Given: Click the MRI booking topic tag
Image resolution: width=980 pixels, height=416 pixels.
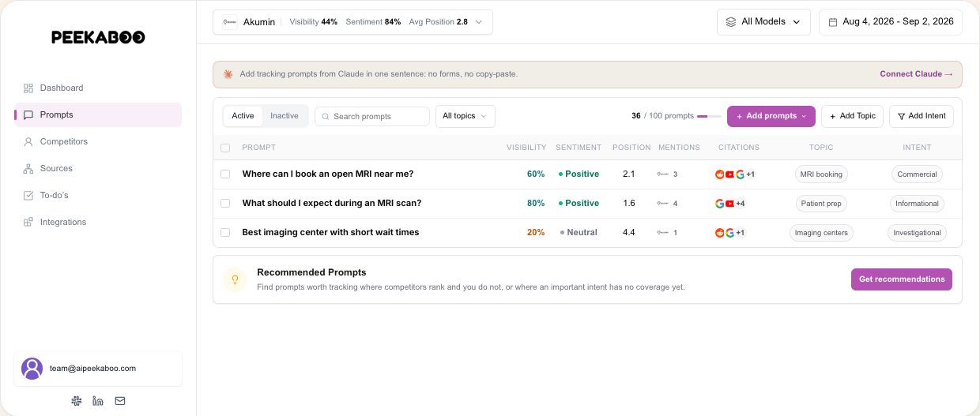Looking at the screenshot, I should (821, 174).
